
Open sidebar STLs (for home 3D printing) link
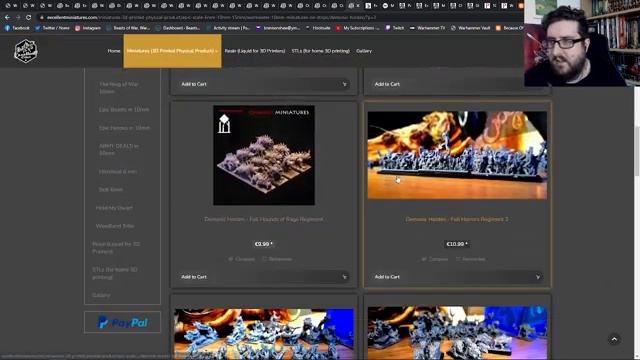click(115, 273)
